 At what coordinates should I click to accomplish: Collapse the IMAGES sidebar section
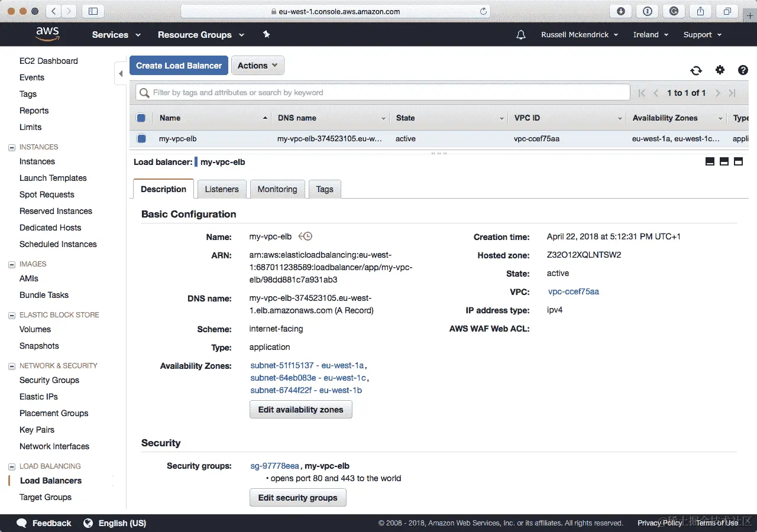tap(12, 264)
